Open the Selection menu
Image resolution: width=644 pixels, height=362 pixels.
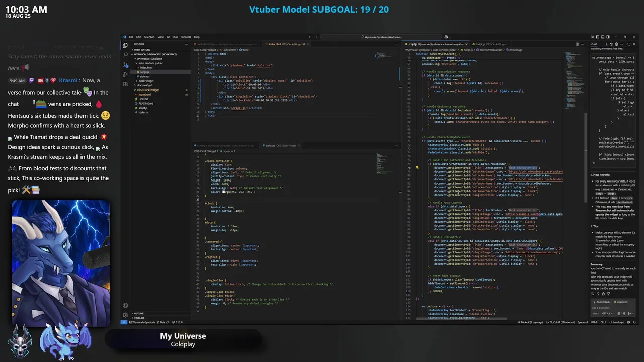click(x=149, y=37)
